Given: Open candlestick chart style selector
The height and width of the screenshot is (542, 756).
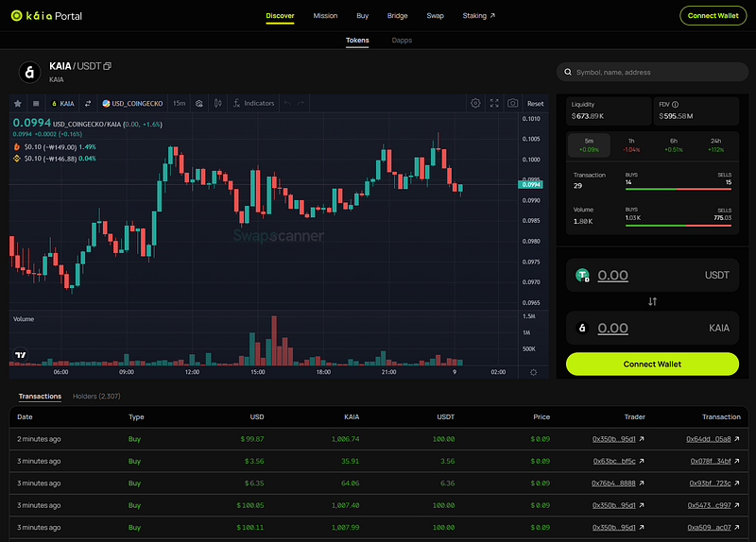Looking at the screenshot, I should click(x=218, y=103).
